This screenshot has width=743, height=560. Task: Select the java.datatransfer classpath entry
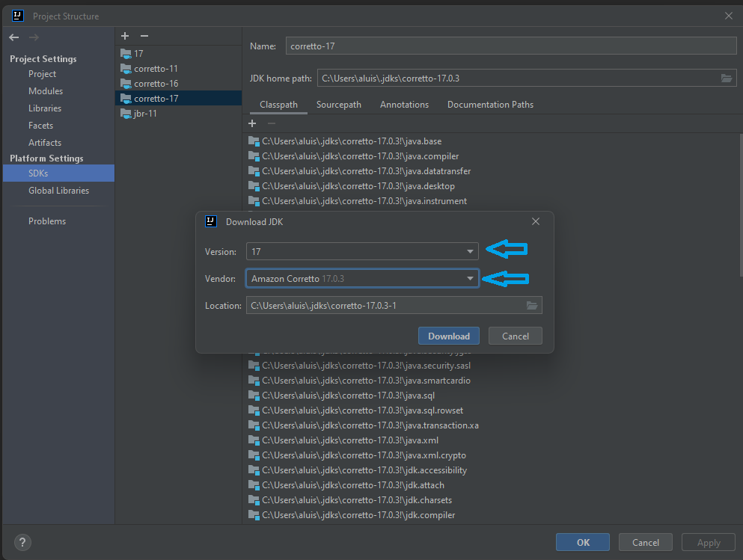367,171
